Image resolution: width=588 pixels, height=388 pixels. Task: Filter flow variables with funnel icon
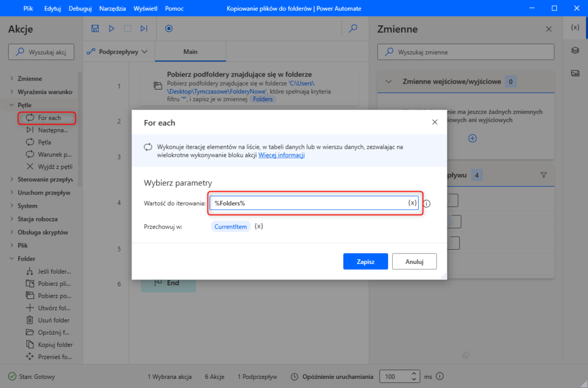pos(544,175)
